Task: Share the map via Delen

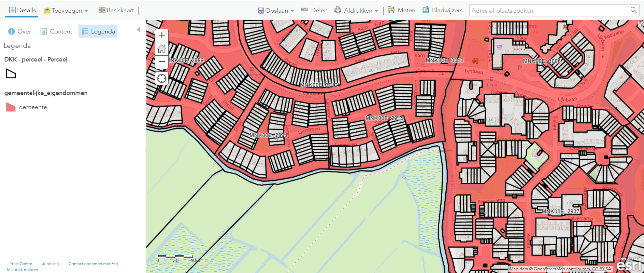Action: tap(314, 10)
